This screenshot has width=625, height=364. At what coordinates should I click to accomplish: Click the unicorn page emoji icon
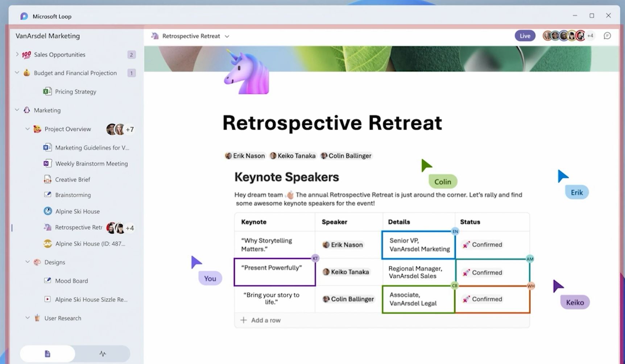pyautogui.click(x=247, y=72)
